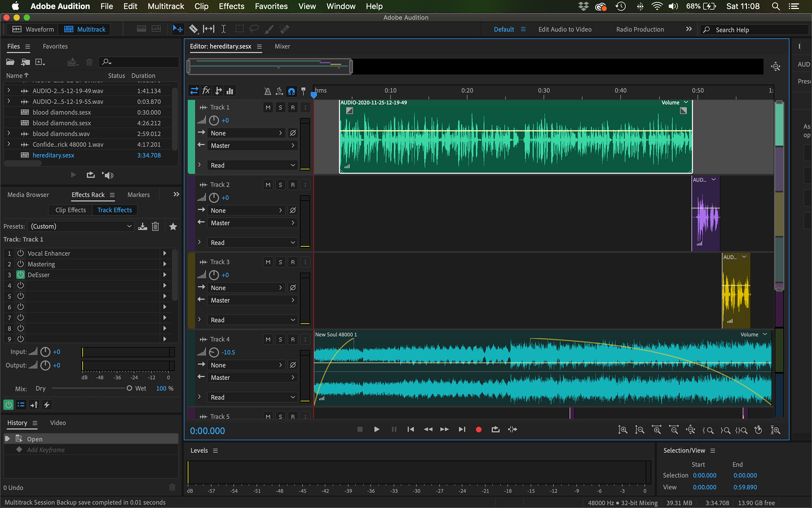
Task: Toggle snapping magnet icon
Action: pyautogui.click(x=291, y=91)
